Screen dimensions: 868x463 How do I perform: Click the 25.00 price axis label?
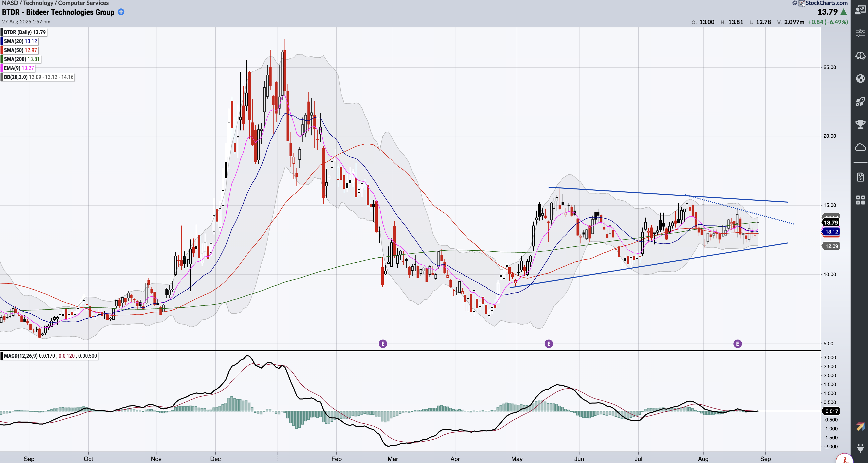(x=830, y=67)
